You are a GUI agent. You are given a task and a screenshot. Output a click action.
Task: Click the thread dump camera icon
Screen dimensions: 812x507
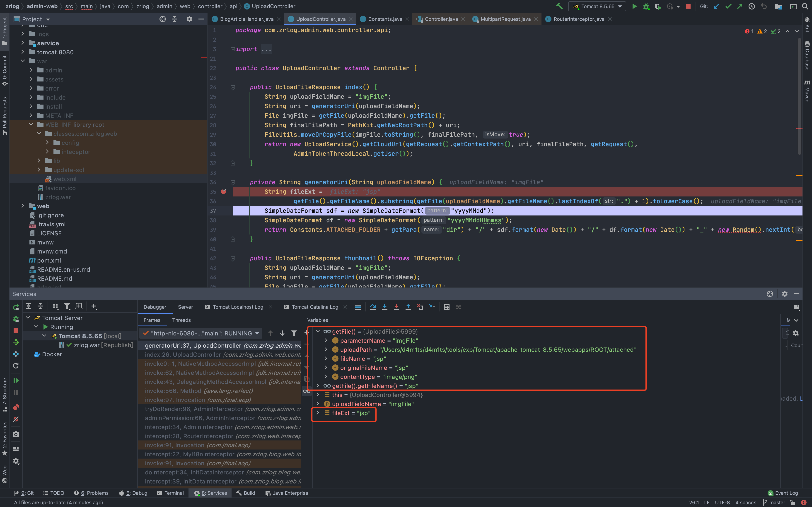click(x=16, y=434)
